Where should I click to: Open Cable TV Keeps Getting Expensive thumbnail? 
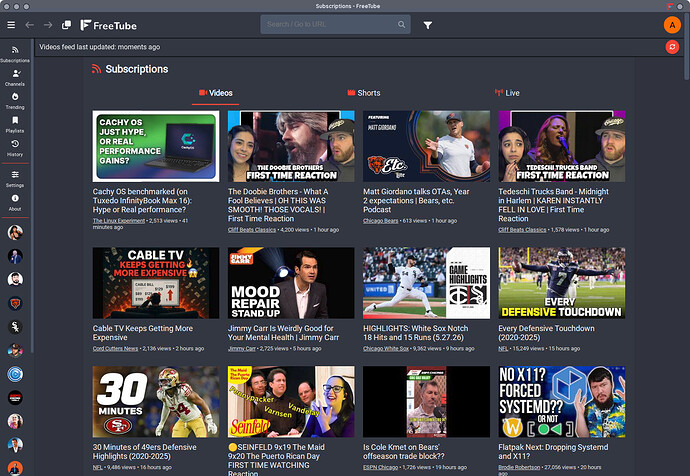click(x=156, y=283)
